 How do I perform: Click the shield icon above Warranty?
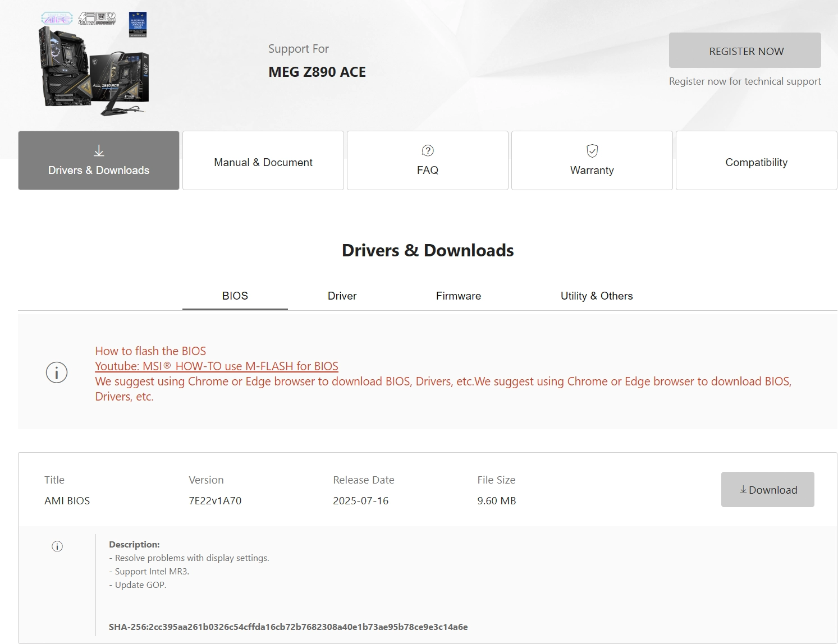(x=592, y=150)
